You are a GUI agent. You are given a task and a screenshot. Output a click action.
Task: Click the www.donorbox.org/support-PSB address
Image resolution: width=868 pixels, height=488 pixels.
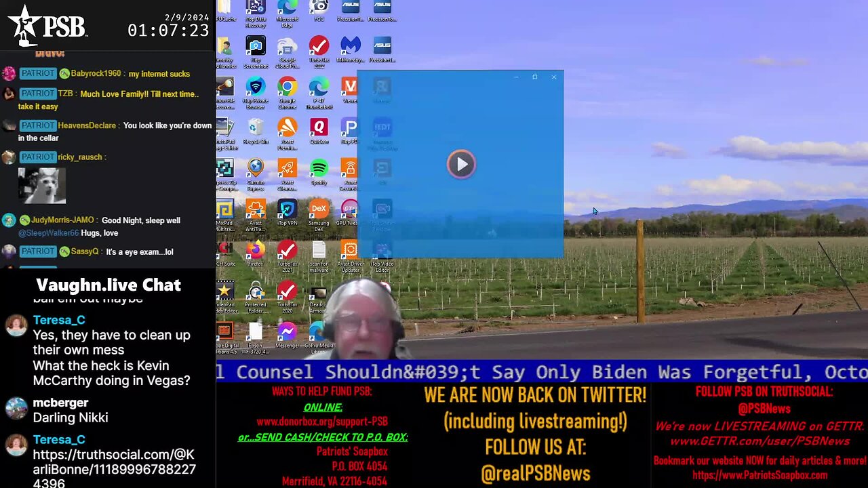(x=322, y=422)
